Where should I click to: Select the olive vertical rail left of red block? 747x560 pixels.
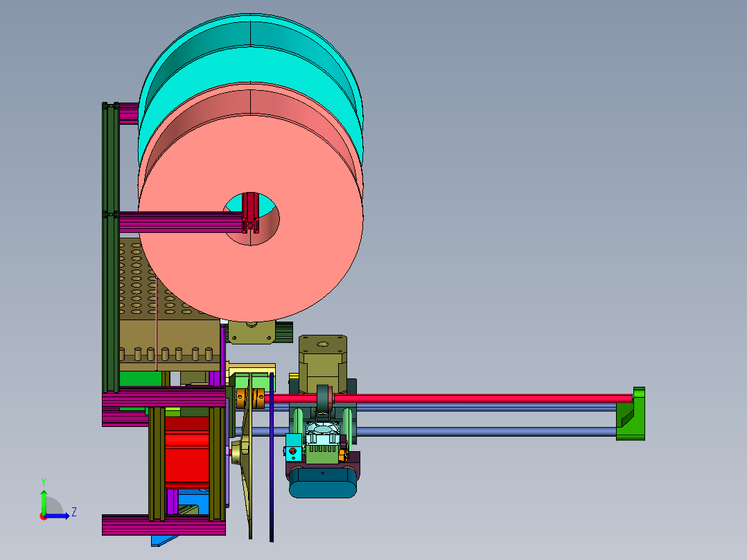click(x=157, y=464)
